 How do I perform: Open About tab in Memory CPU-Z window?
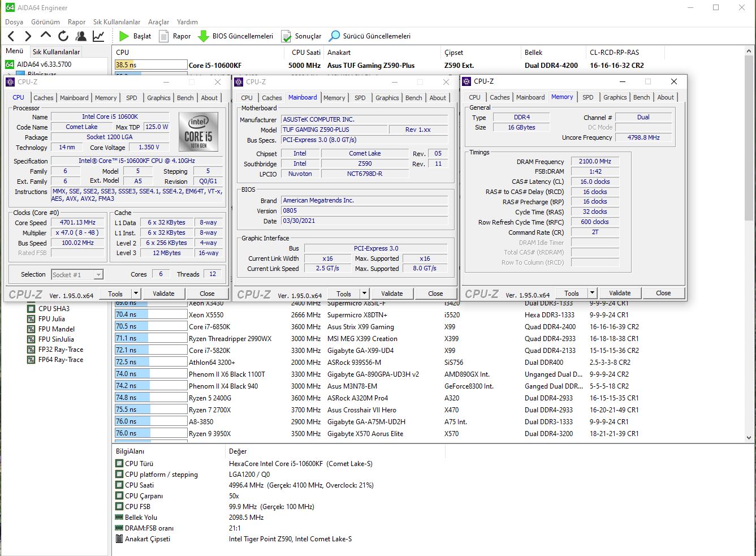pyautogui.click(x=666, y=97)
